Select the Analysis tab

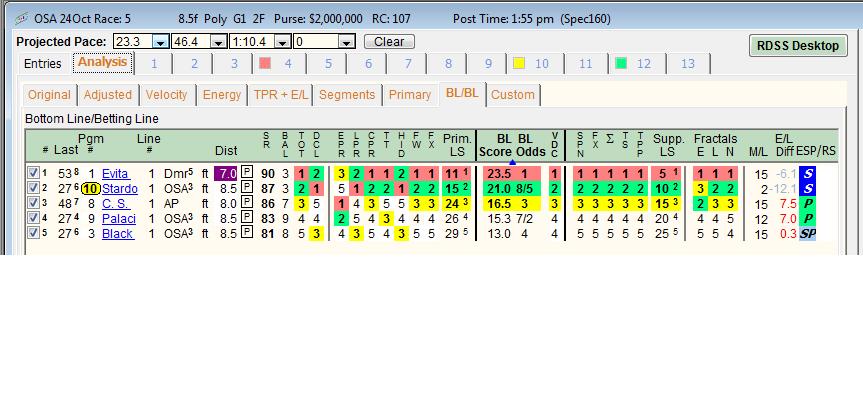[103, 62]
